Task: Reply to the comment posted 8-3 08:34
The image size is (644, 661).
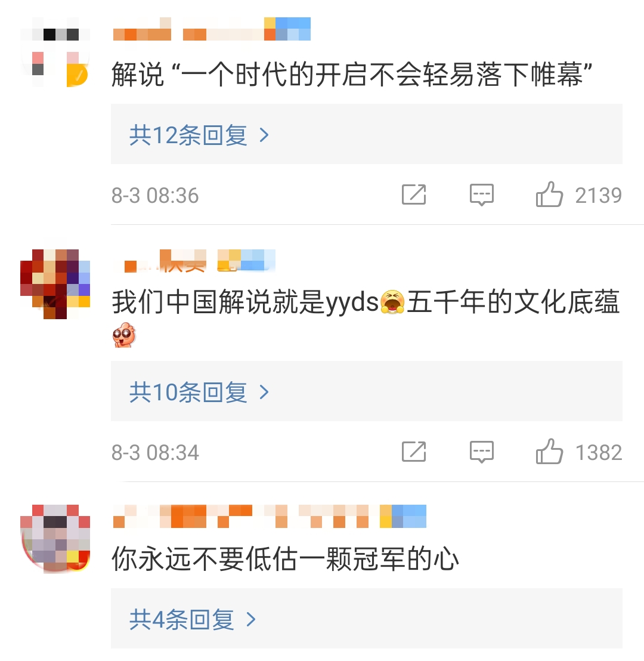Action: [482, 452]
